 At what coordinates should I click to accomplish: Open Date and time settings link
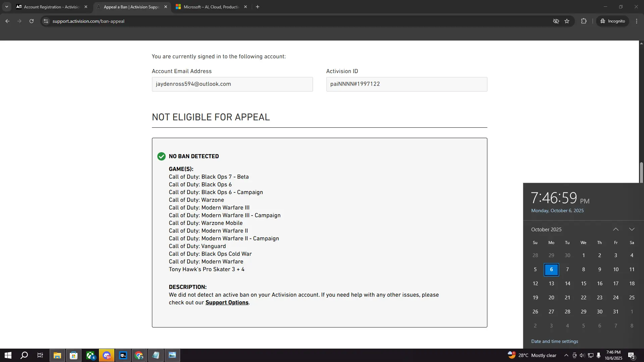[554, 341]
